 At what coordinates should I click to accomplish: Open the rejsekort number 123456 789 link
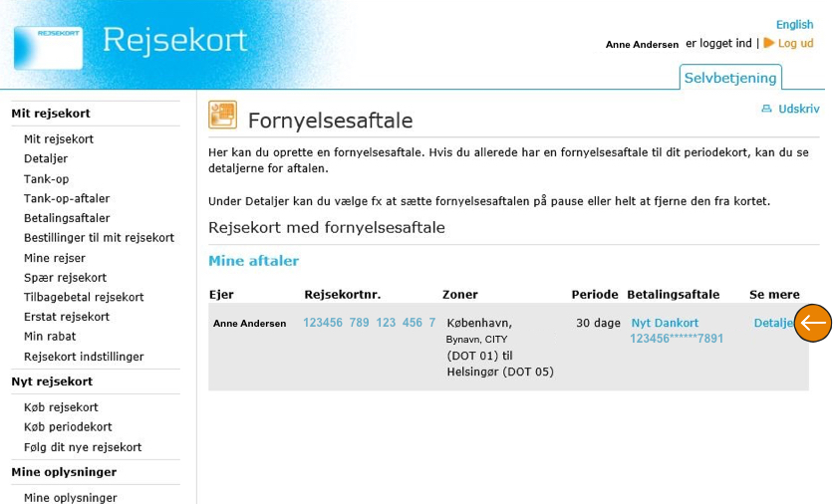369,323
